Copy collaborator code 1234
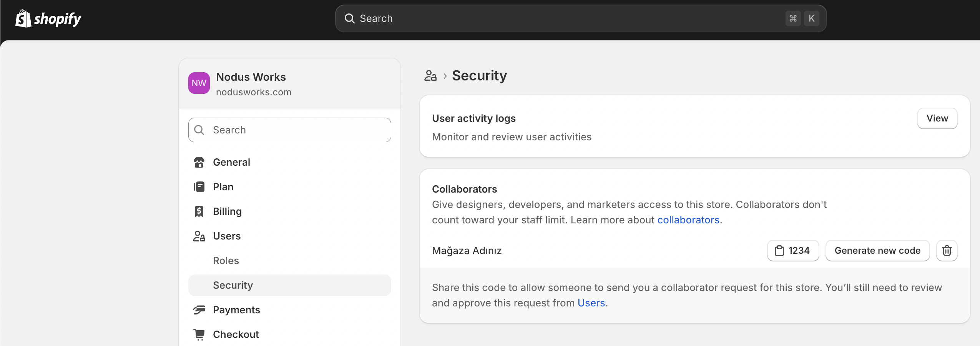980x346 pixels. pyautogui.click(x=793, y=251)
